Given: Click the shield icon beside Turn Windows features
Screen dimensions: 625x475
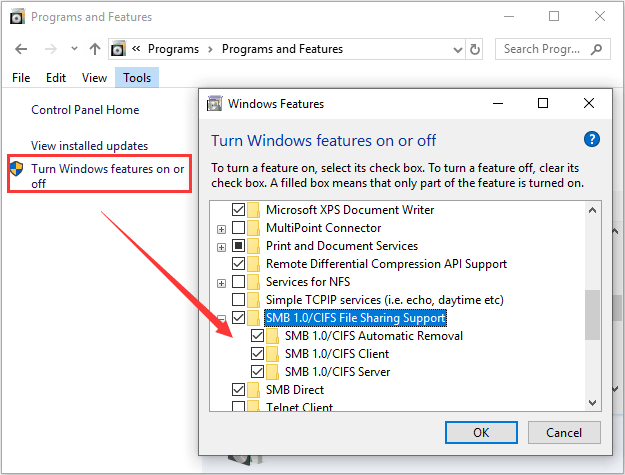Looking at the screenshot, I should 17,169.
